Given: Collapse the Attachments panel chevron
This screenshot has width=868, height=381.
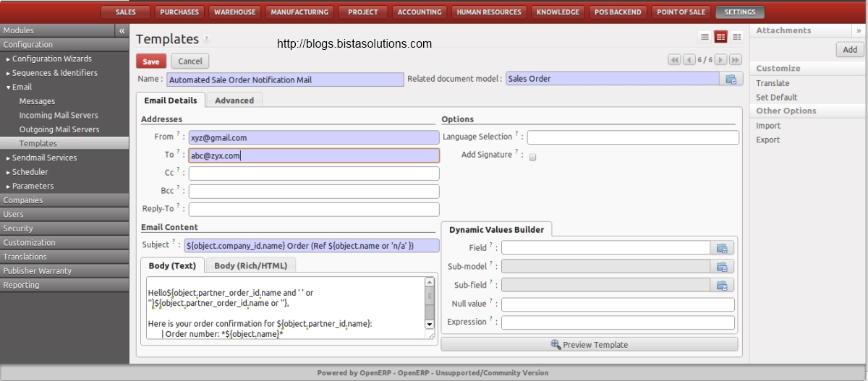Looking at the screenshot, I should [x=859, y=30].
